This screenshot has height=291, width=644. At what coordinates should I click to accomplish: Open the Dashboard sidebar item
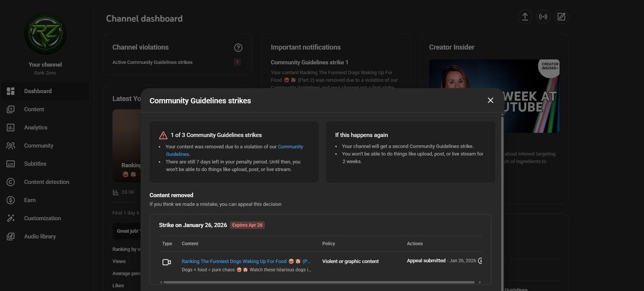[x=45, y=91]
